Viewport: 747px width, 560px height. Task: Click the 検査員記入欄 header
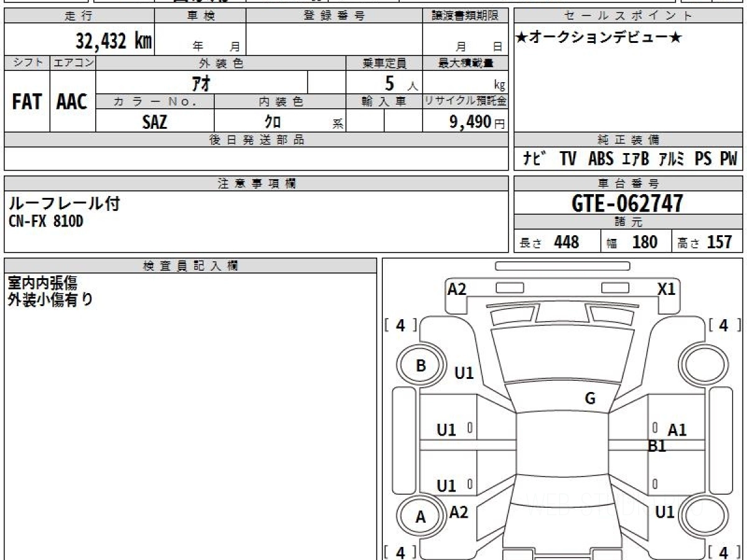coord(190,266)
